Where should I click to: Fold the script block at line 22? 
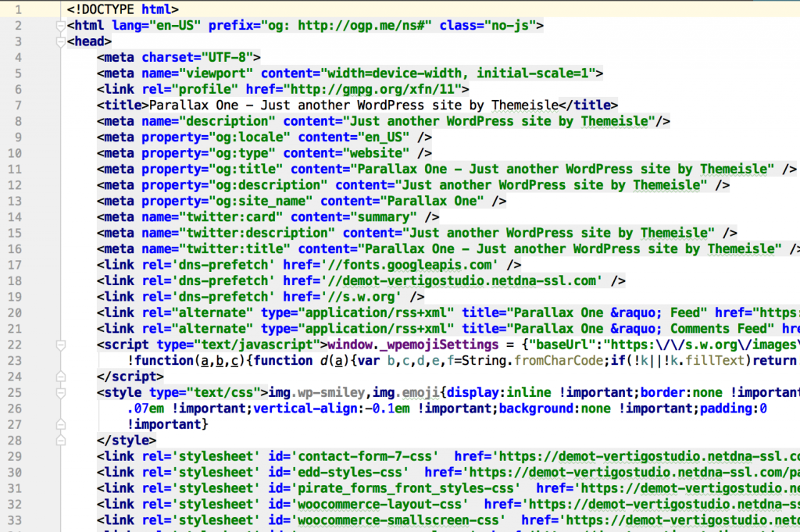pyautogui.click(x=60, y=345)
